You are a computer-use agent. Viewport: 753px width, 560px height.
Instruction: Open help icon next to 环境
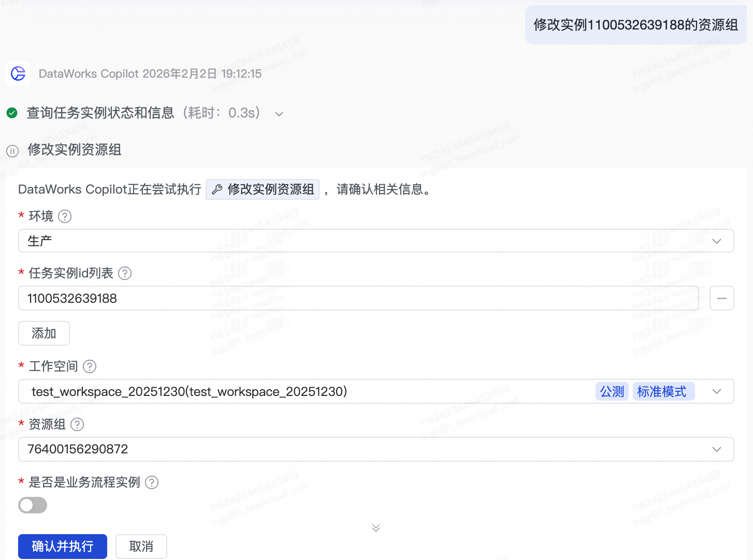[65, 216]
